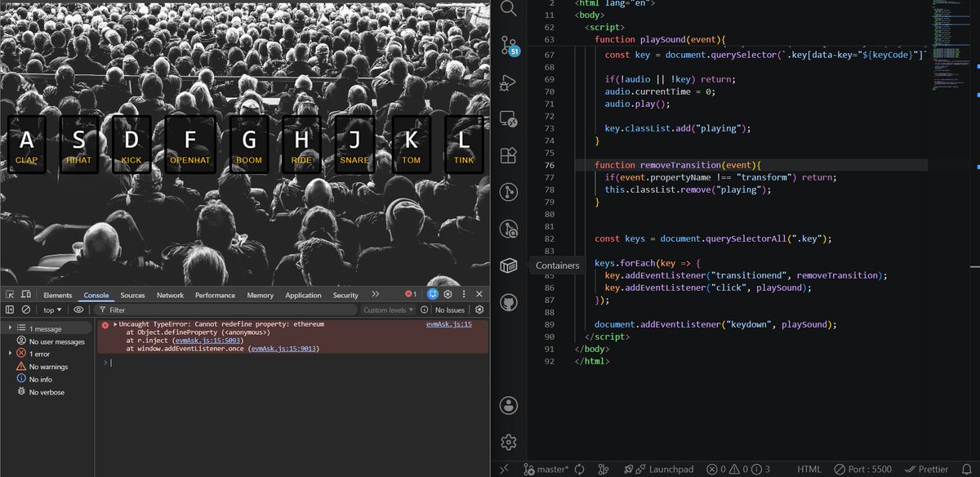Screen dimensions: 980x477
Task: Open Manage gear in VS Code
Action: (508, 442)
